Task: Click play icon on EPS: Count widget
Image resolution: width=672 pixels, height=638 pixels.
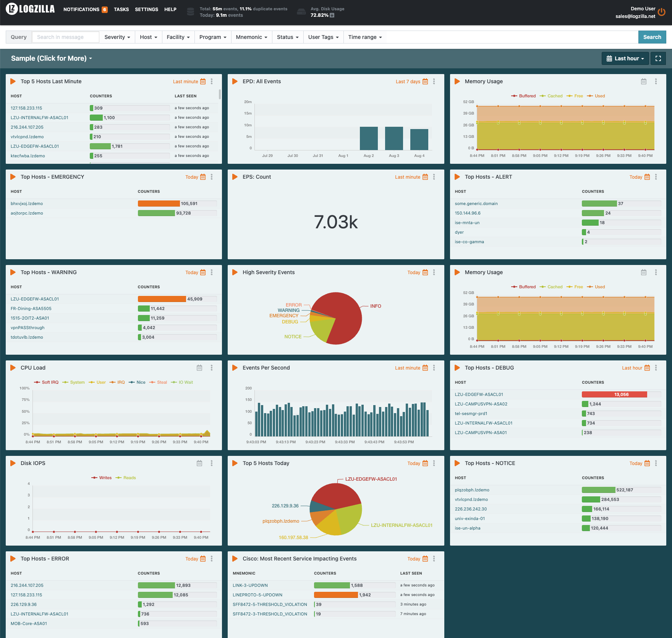Action: (x=235, y=177)
